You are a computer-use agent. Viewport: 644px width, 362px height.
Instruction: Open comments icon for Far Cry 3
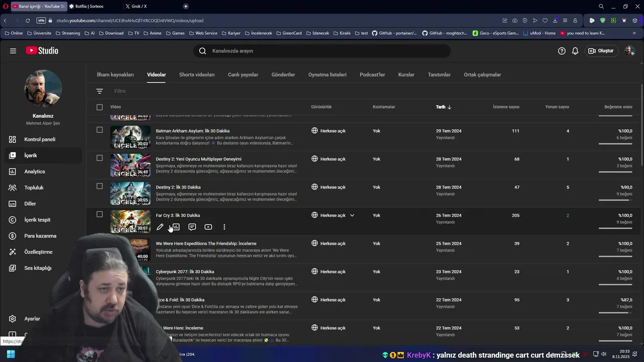(x=192, y=227)
